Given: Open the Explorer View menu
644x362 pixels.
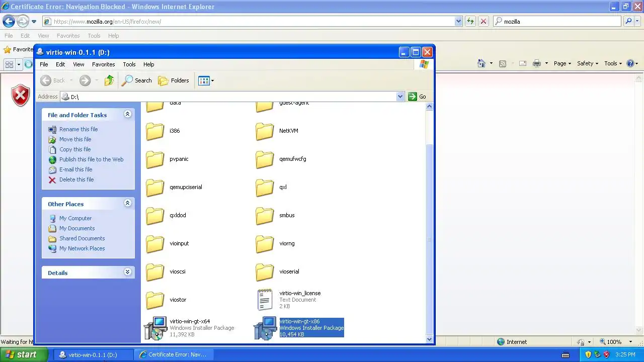Looking at the screenshot, I should (x=78, y=64).
